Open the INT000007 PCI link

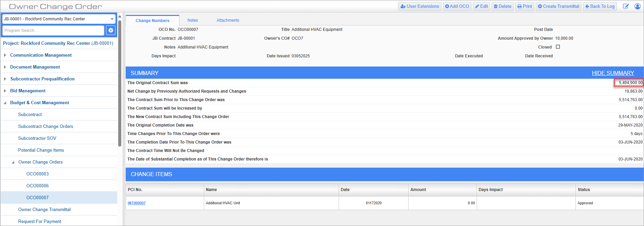137,203
